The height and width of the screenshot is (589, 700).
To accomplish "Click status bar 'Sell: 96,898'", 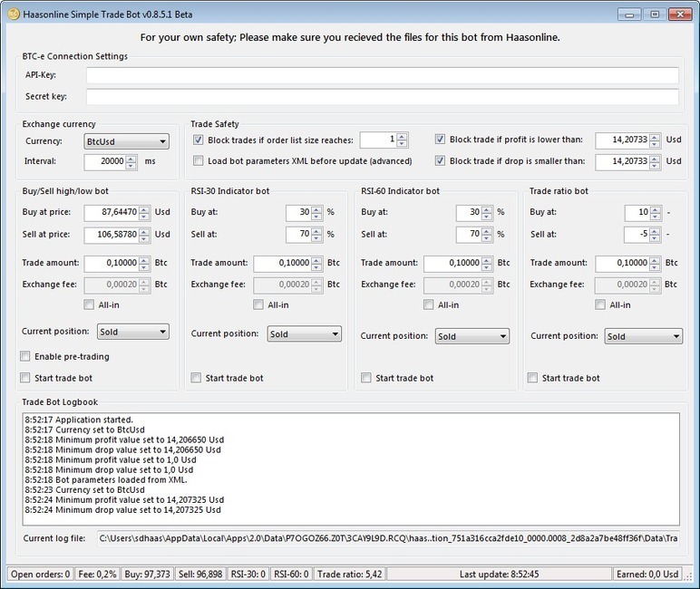I will pos(200,575).
